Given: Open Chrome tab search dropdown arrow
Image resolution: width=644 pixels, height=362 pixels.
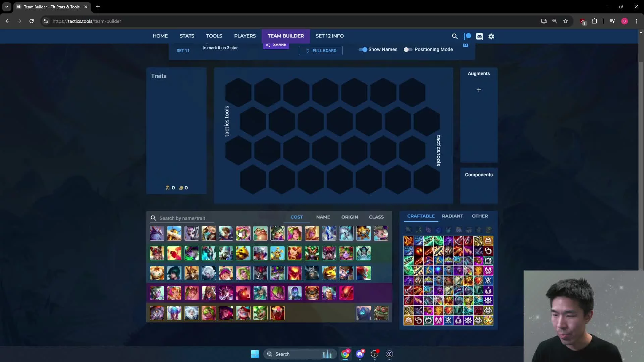Looking at the screenshot, I should 7,7.
